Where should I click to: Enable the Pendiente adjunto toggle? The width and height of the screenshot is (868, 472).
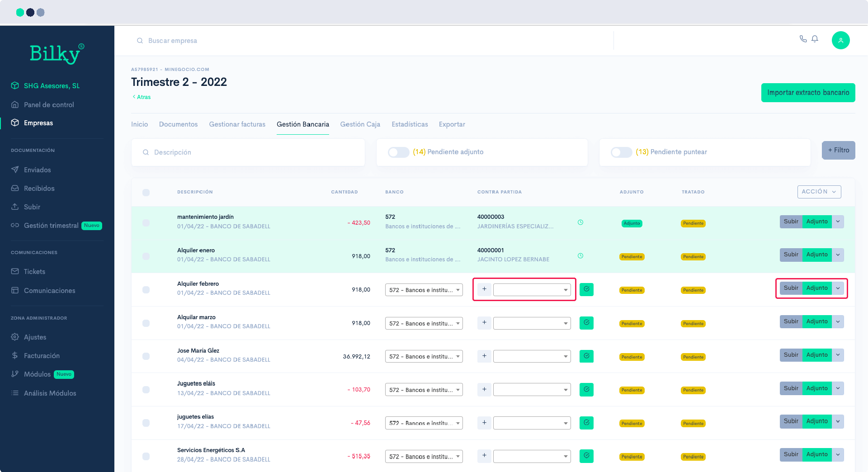[x=398, y=152]
